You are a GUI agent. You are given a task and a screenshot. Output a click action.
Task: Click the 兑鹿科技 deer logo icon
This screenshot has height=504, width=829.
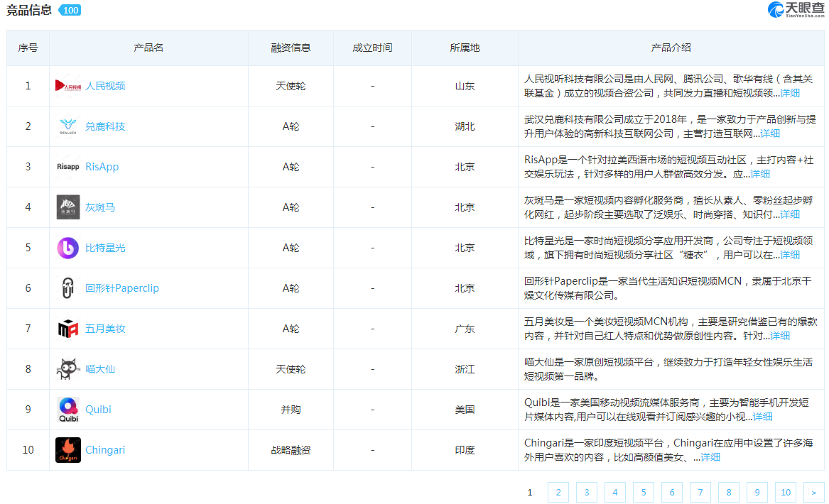(x=67, y=126)
